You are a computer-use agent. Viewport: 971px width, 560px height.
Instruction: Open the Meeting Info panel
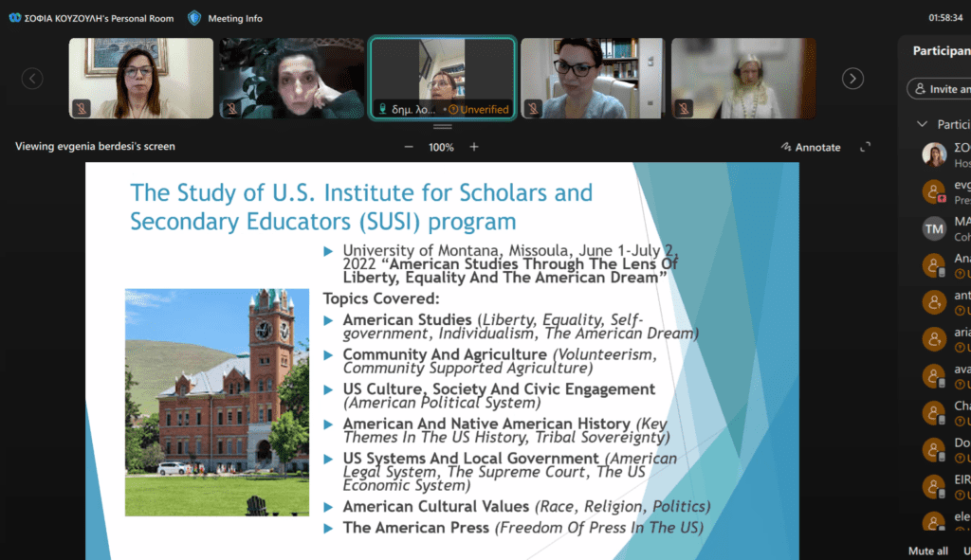[x=225, y=18]
